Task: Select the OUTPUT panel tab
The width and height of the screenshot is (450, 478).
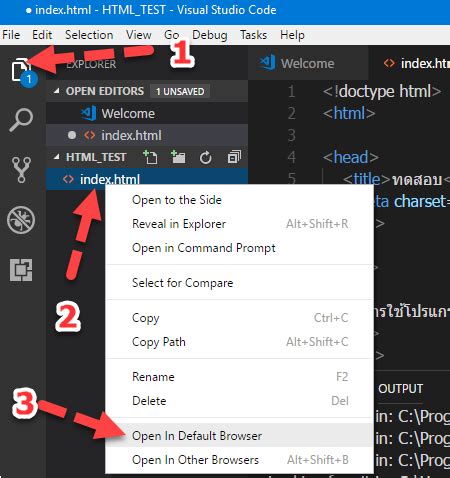Action: coord(400,388)
